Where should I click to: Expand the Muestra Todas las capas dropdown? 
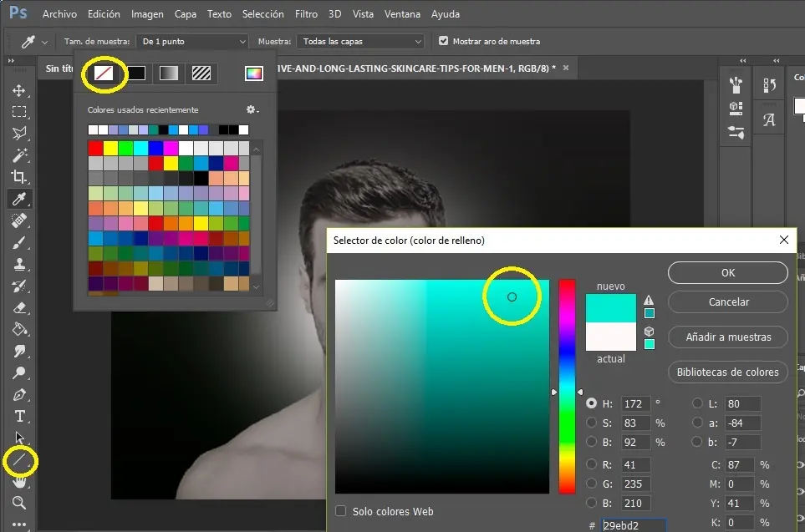[x=362, y=41]
